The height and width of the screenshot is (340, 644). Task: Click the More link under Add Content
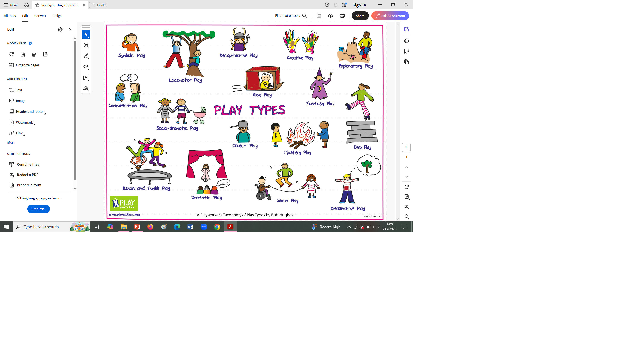click(x=11, y=142)
